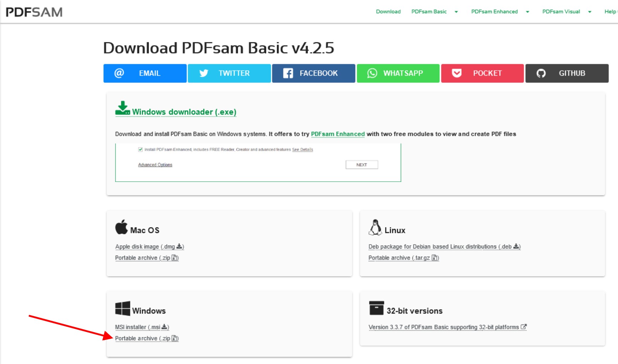Click the 32-bit versions heading text
Image resolution: width=618 pixels, height=364 pixels.
(415, 311)
